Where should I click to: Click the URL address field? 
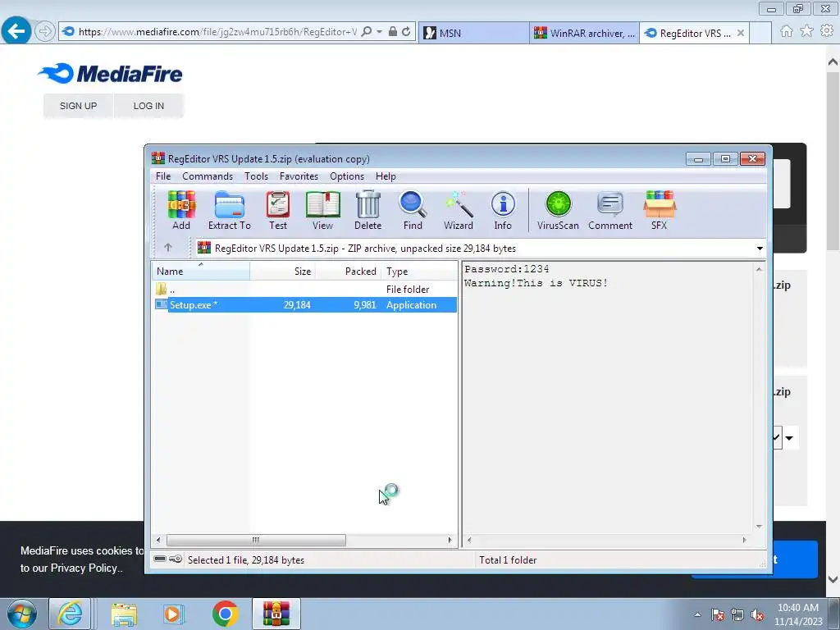click(217, 32)
